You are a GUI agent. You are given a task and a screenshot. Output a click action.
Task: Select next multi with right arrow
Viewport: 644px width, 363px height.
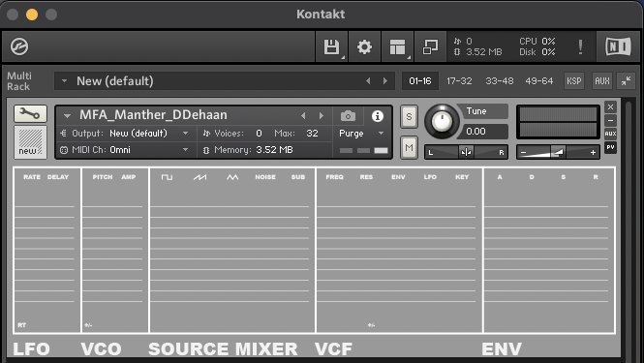385,81
